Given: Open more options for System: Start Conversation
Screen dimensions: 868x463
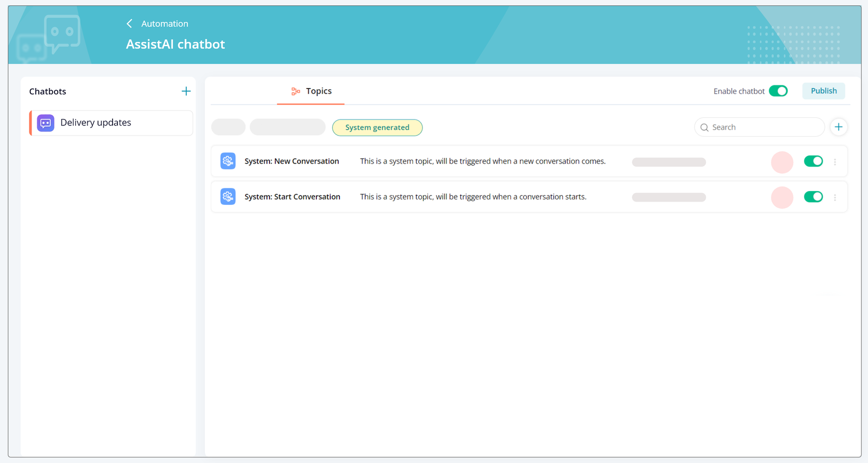Looking at the screenshot, I should 835,197.
